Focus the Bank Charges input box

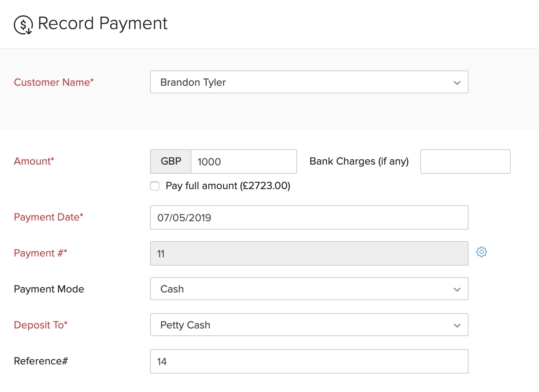465,162
